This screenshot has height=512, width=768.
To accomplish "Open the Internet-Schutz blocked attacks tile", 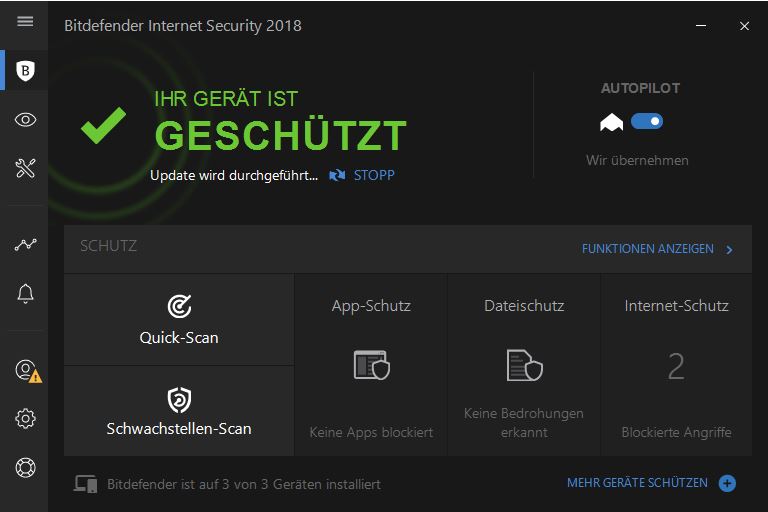I will pos(676,366).
